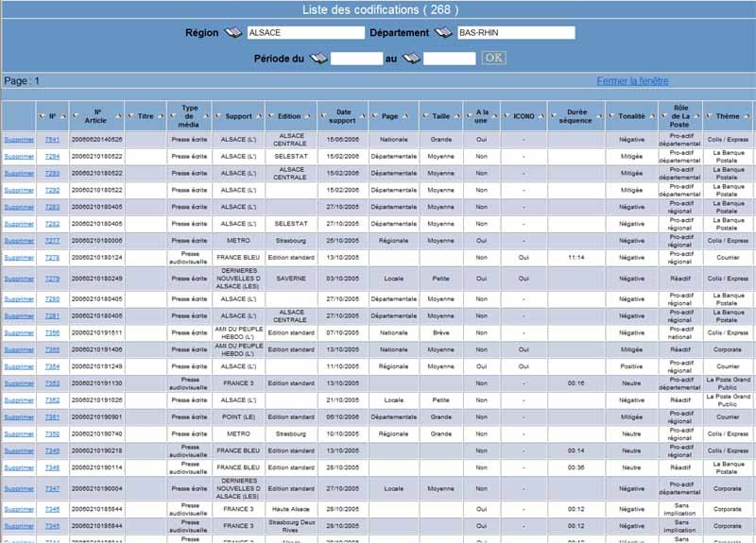Sort N° column ascending with up arrow
Image resolution: width=756 pixels, height=543 pixels.
coord(63,116)
